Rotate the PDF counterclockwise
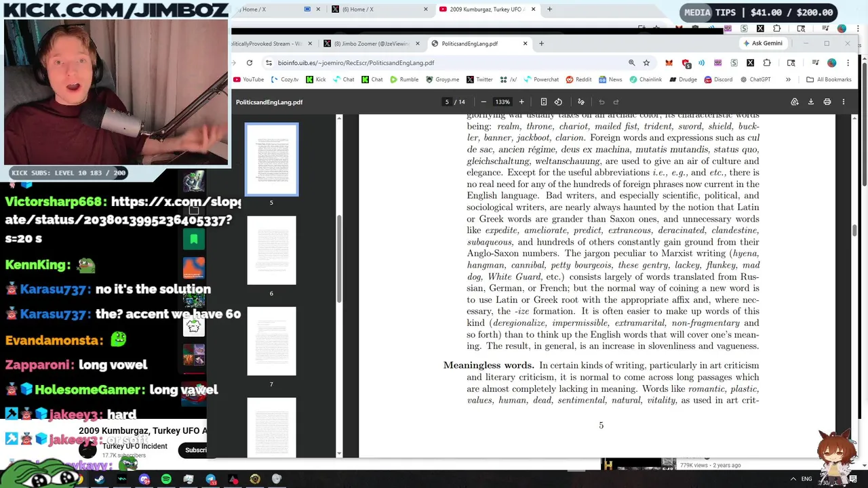 pyautogui.click(x=558, y=102)
